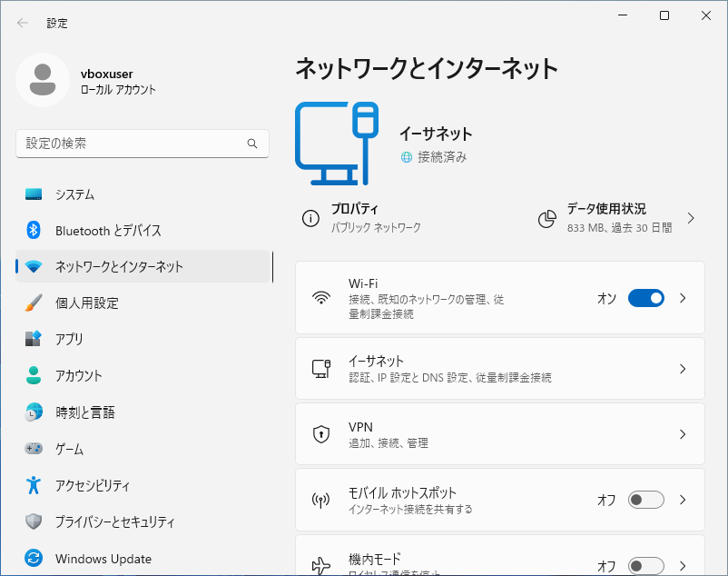Viewport: 728px width, 576px height.
Task: Turn off the Wi-Fi toggle
Action: [645, 298]
